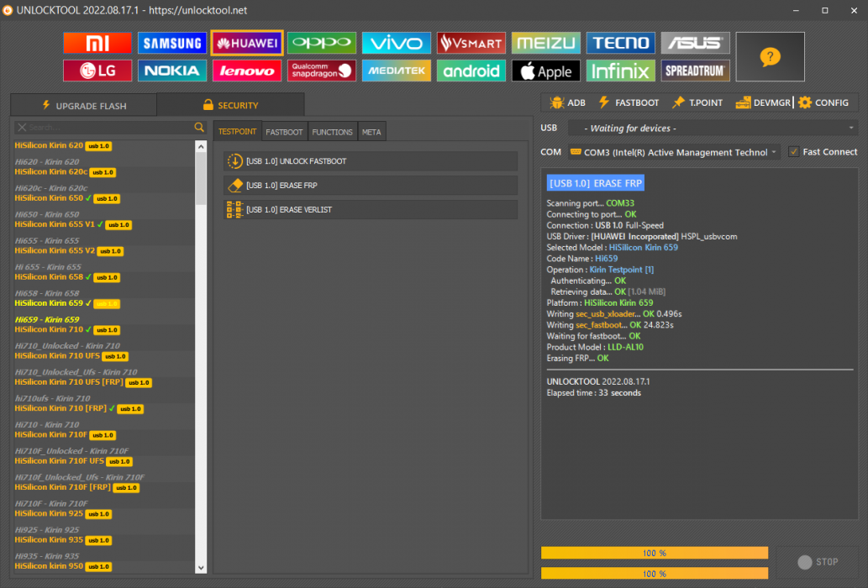Choose the Tecno brand tile
The image size is (868, 588).
[x=621, y=43]
